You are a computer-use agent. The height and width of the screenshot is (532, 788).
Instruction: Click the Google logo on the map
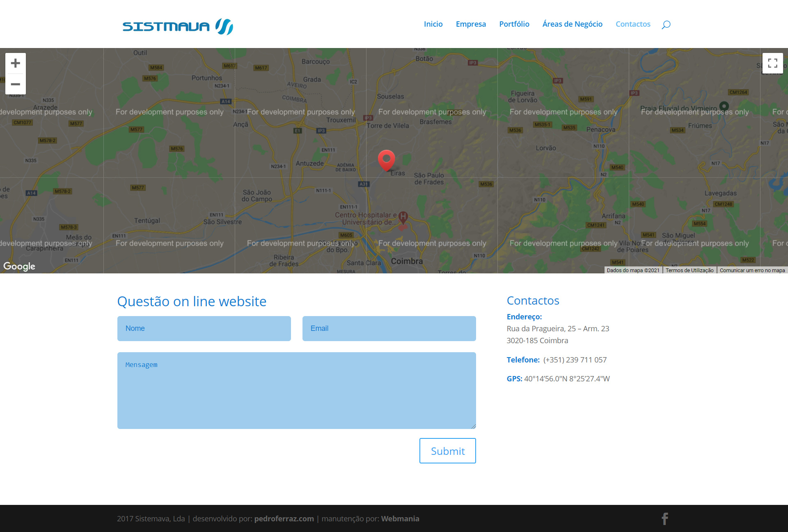[19, 266]
